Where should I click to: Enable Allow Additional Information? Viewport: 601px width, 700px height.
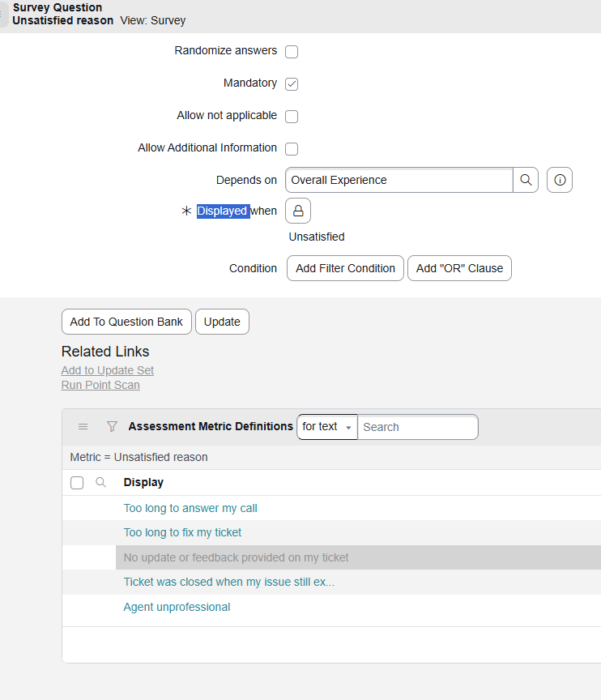coord(291,148)
